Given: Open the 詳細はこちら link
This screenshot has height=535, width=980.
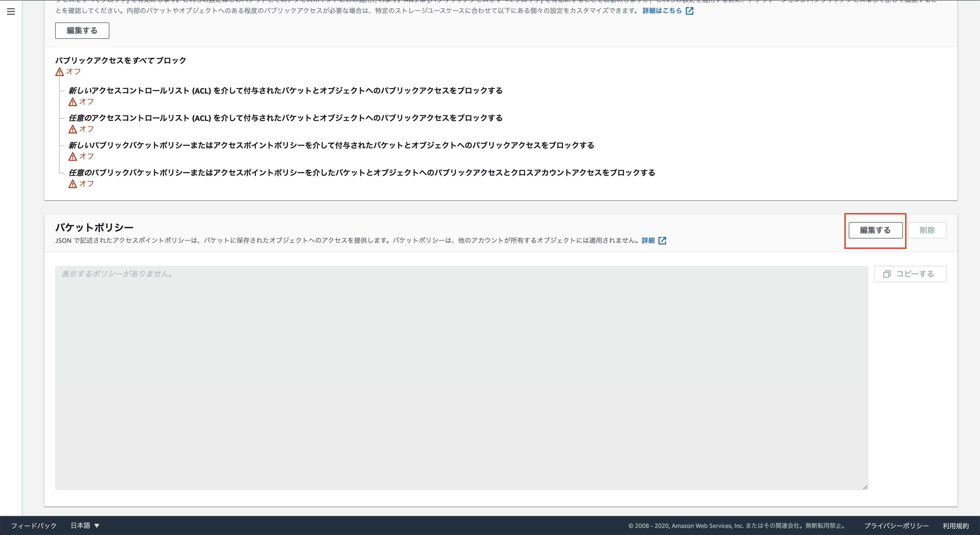Looking at the screenshot, I should point(662,11).
